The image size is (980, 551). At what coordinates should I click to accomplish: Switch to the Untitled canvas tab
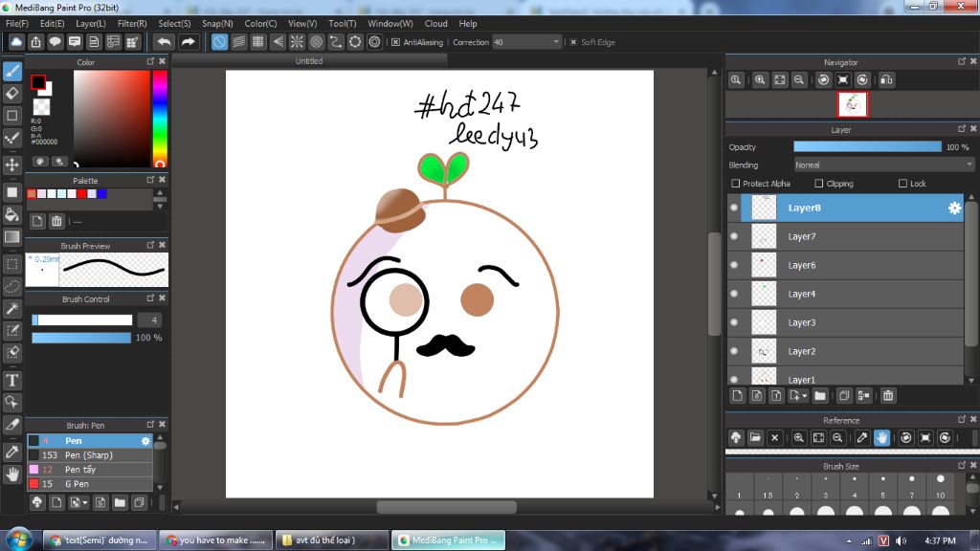[309, 61]
